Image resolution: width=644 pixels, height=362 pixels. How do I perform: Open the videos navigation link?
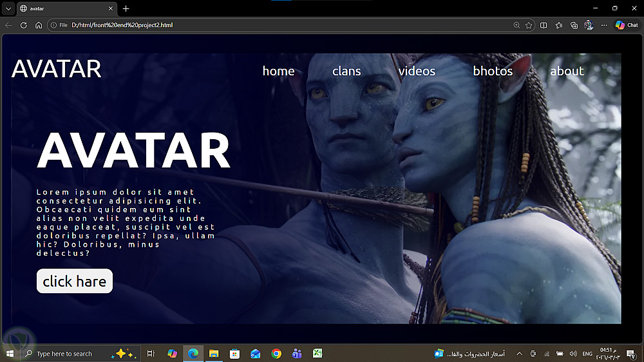(x=417, y=71)
